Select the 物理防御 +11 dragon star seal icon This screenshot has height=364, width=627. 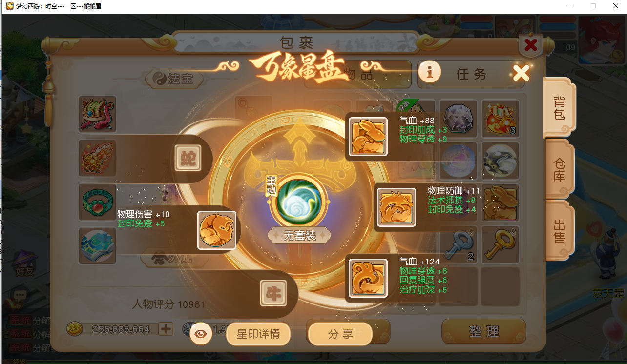397,207
